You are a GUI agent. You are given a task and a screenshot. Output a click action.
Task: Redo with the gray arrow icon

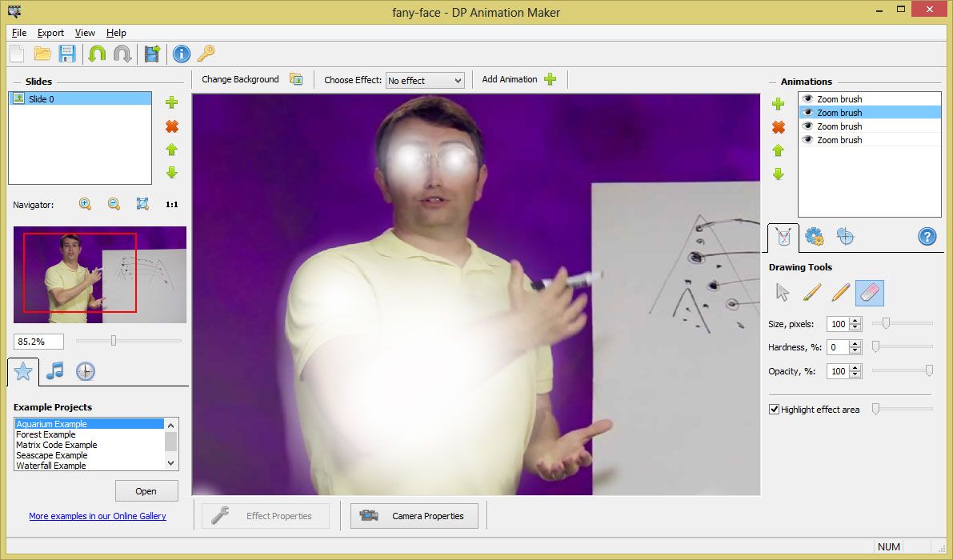click(x=122, y=54)
